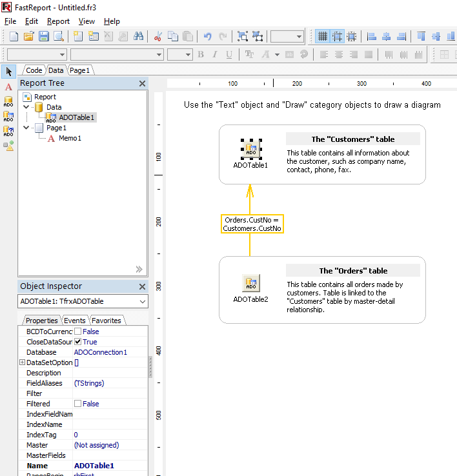Open the font size dropdown

pos(188,55)
